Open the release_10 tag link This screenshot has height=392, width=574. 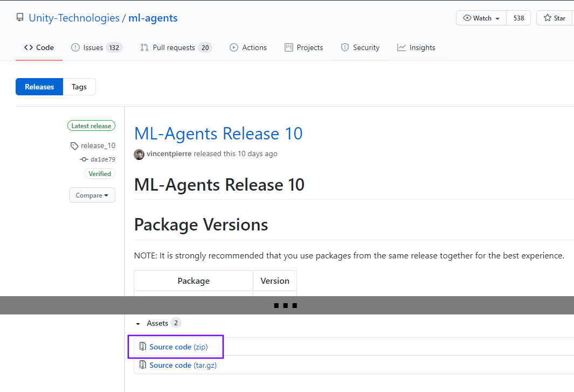[98, 145]
